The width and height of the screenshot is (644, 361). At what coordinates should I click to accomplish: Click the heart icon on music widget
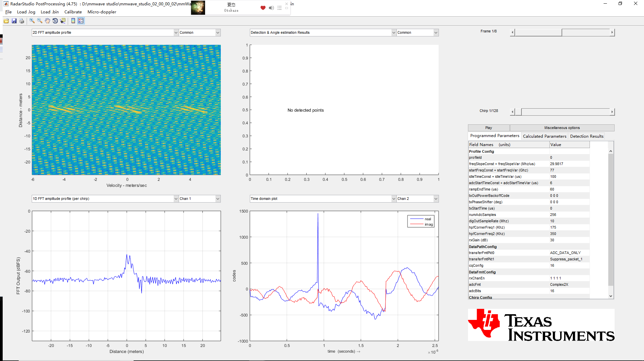pos(263,8)
